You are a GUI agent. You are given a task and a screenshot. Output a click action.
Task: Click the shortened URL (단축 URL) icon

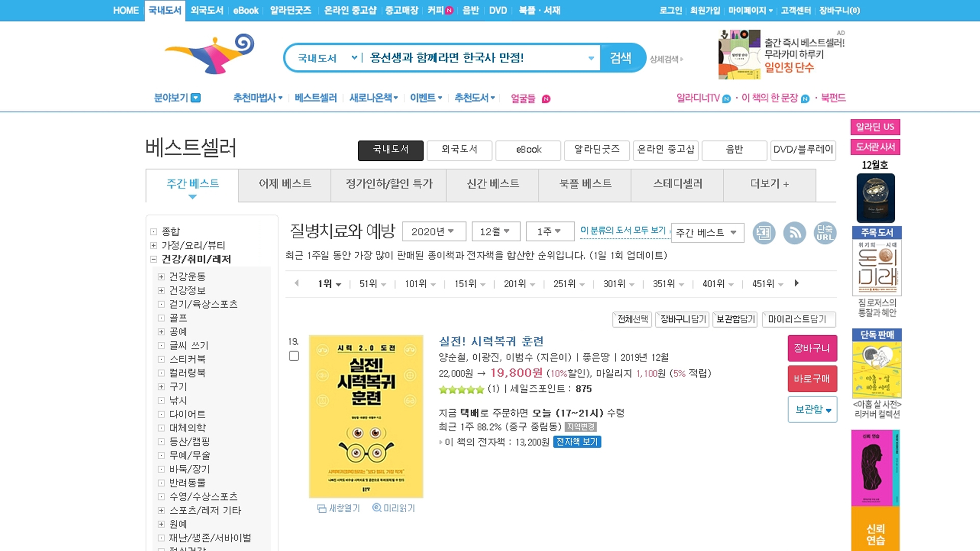coord(824,233)
